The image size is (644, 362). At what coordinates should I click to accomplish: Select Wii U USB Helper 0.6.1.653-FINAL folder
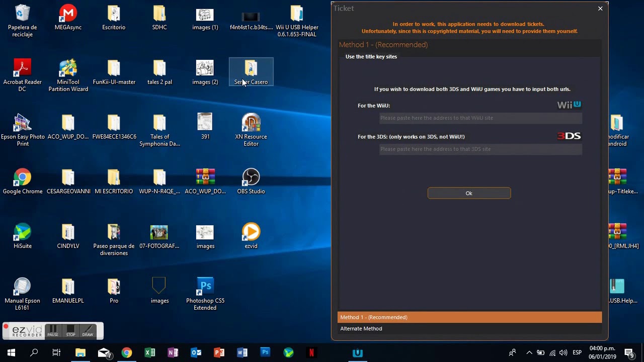point(297,21)
